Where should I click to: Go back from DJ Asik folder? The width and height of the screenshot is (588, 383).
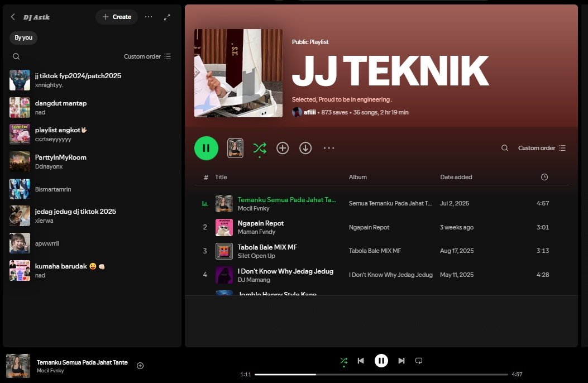point(13,17)
